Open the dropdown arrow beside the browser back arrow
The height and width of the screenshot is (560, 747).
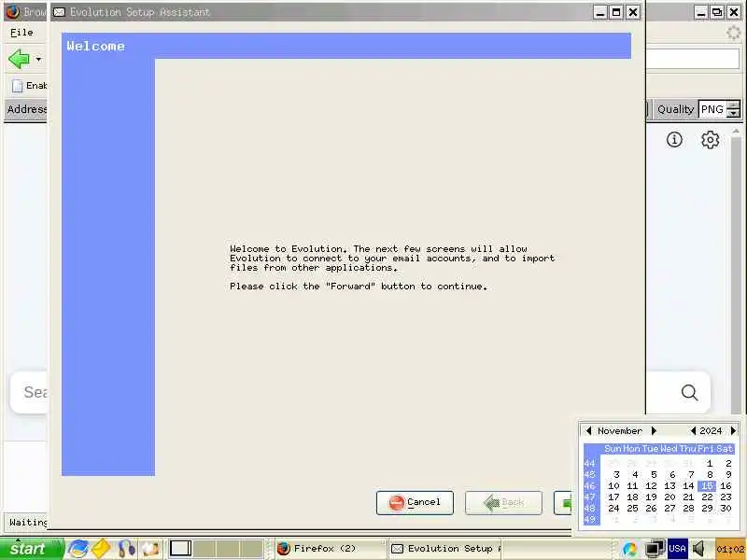38,60
